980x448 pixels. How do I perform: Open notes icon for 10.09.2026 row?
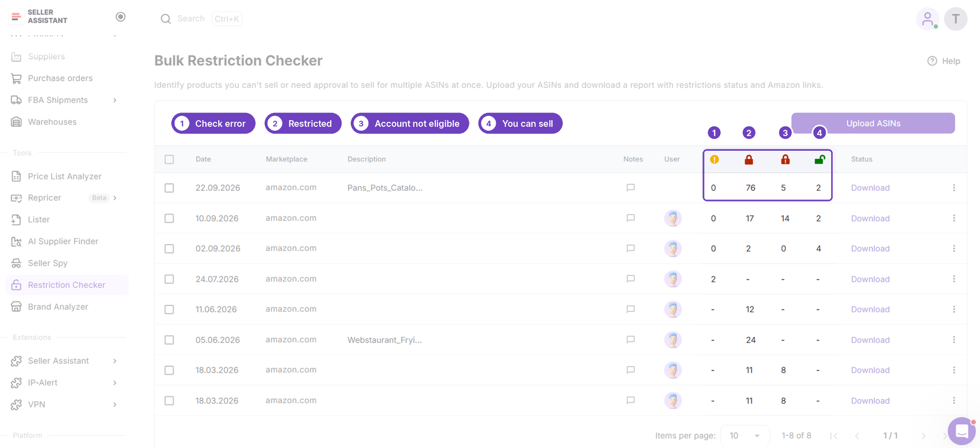(x=631, y=218)
